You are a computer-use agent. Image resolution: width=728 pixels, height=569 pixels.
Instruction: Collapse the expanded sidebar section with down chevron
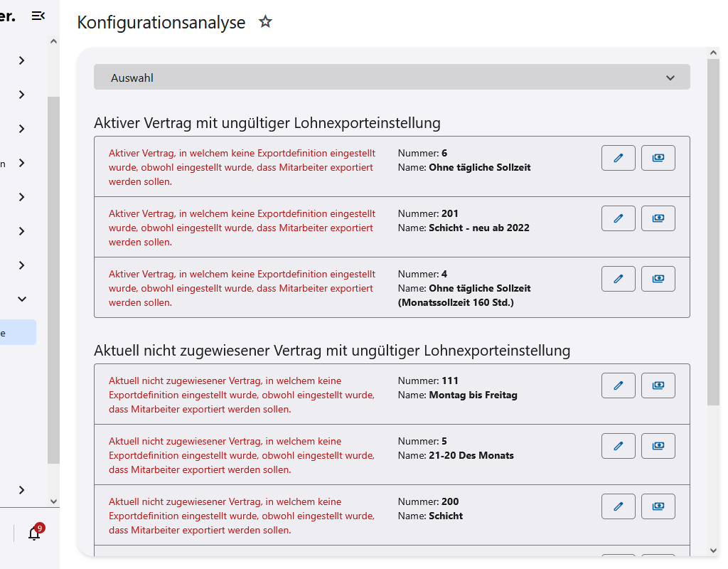21,299
